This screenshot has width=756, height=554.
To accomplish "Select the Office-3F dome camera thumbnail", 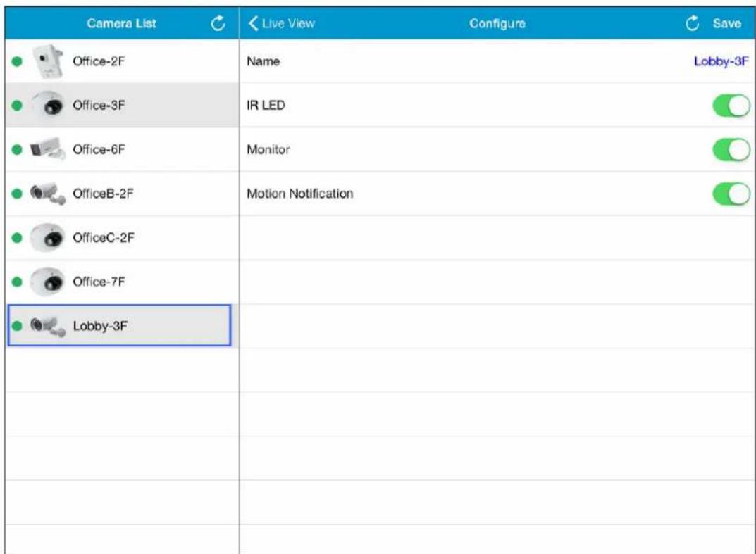I will click(x=48, y=105).
